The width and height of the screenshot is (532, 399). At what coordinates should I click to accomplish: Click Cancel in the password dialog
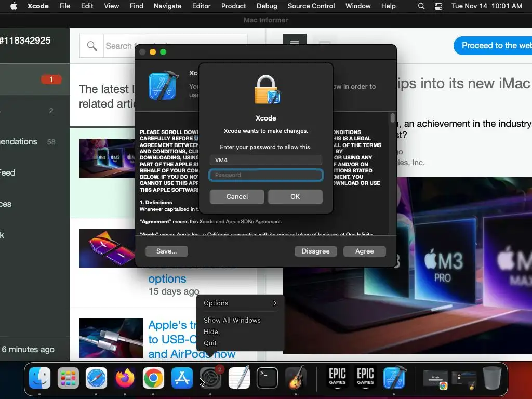[237, 196]
